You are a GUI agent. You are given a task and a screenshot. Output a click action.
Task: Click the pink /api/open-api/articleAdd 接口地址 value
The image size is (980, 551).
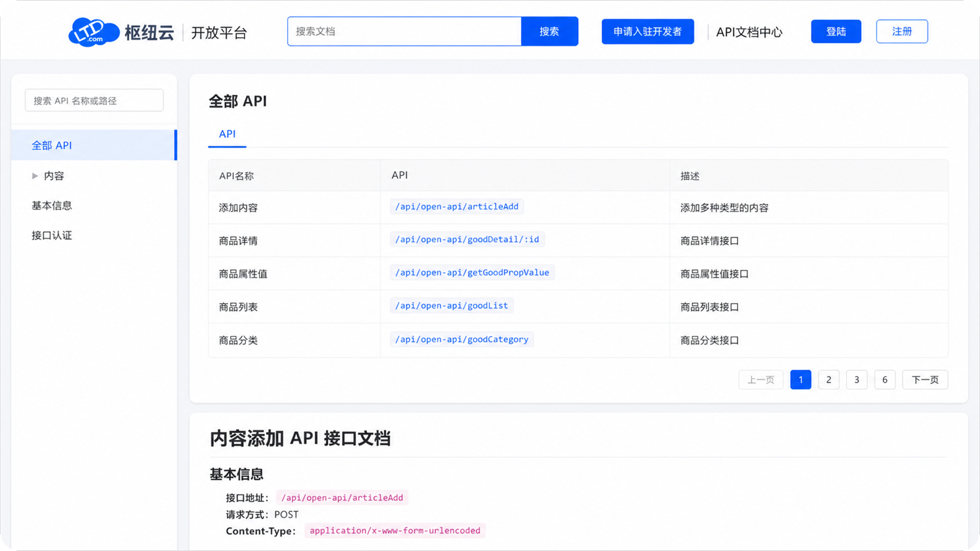[342, 498]
